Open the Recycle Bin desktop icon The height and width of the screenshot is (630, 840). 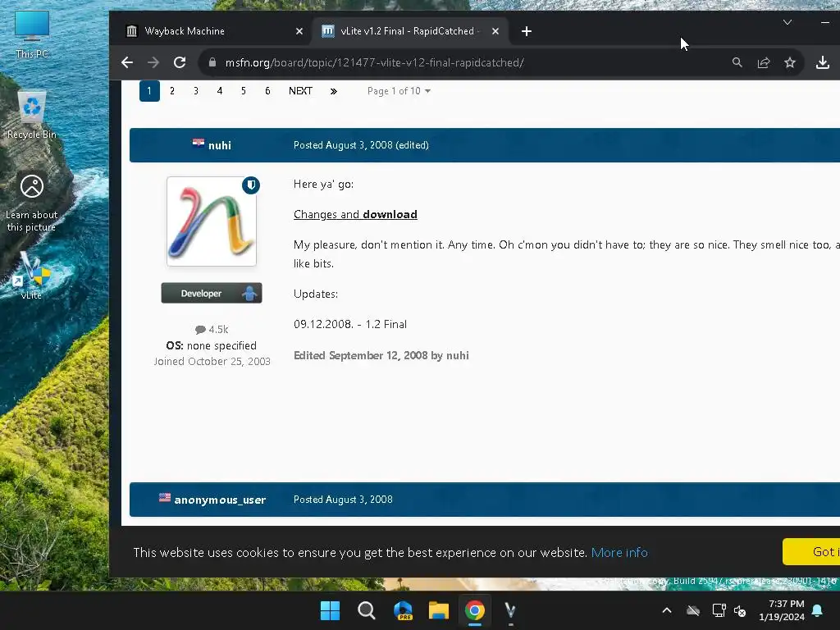pyautogui.click(x=32, y=115)
